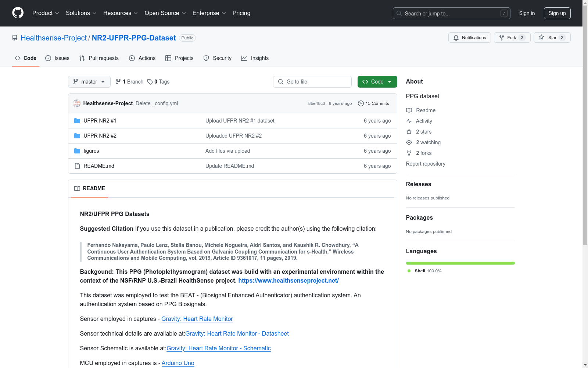Viewport: 588px width, 368px height.
Task: Go to the Pricing page
Action: point(241,13)
